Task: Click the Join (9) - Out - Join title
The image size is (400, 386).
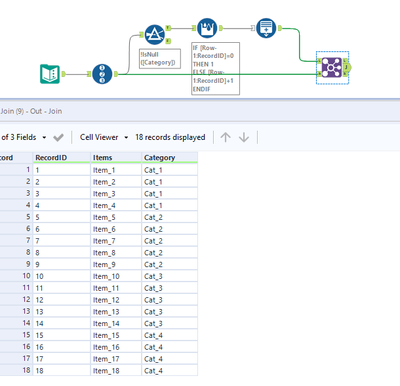Action: click(31, 111)
